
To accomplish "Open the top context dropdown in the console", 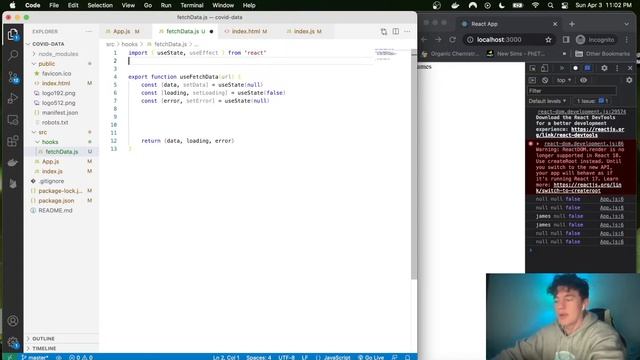I will pos(564,80).
